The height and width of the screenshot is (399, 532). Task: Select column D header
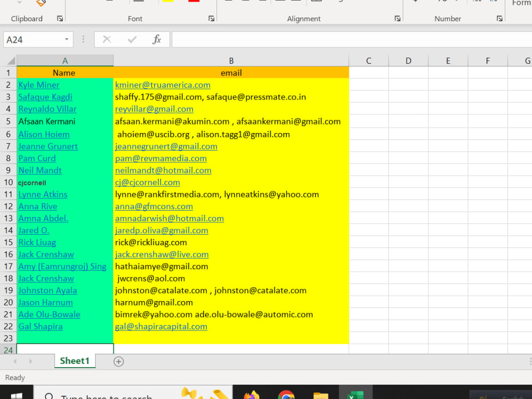408,61
